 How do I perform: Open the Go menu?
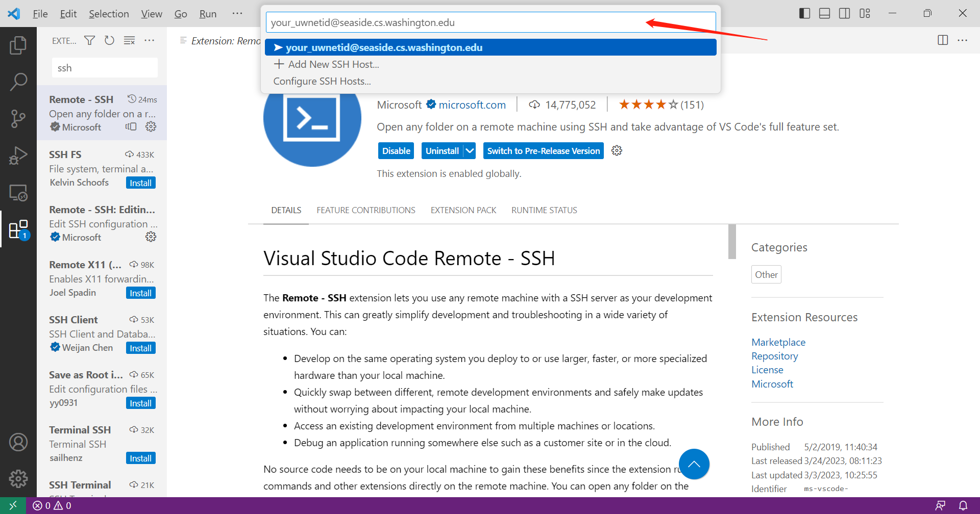tap(181, 14)
